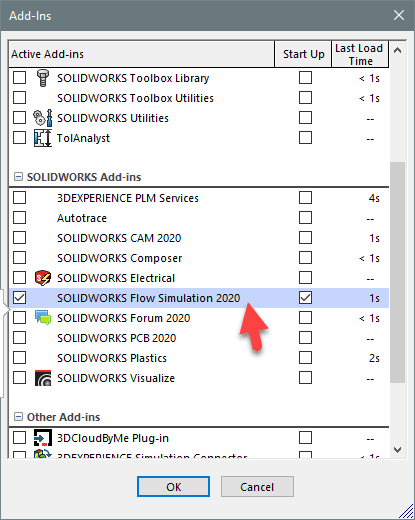Click the vertical scrollbar thumb
Viewport: 415px width, 520px height.
397,273
